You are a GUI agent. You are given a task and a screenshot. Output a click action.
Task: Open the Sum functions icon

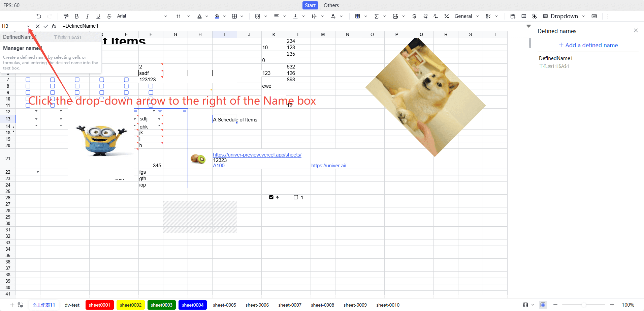tap(377, 16)
